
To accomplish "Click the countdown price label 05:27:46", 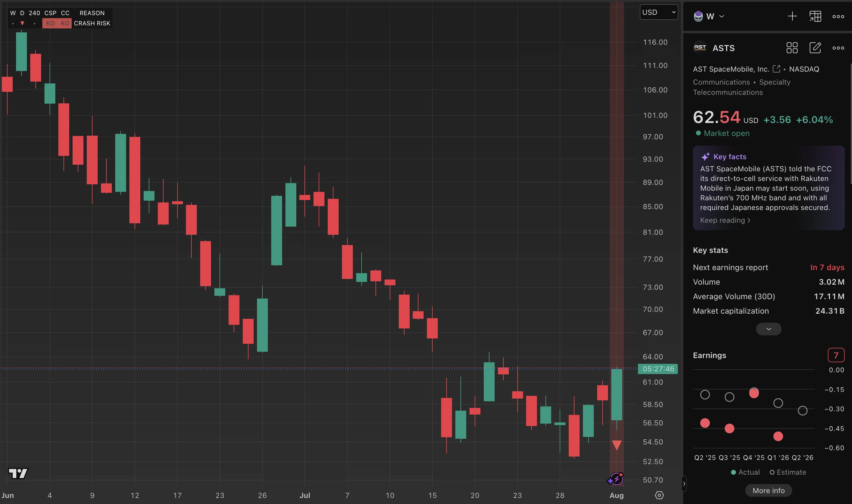I will point(658,369).
